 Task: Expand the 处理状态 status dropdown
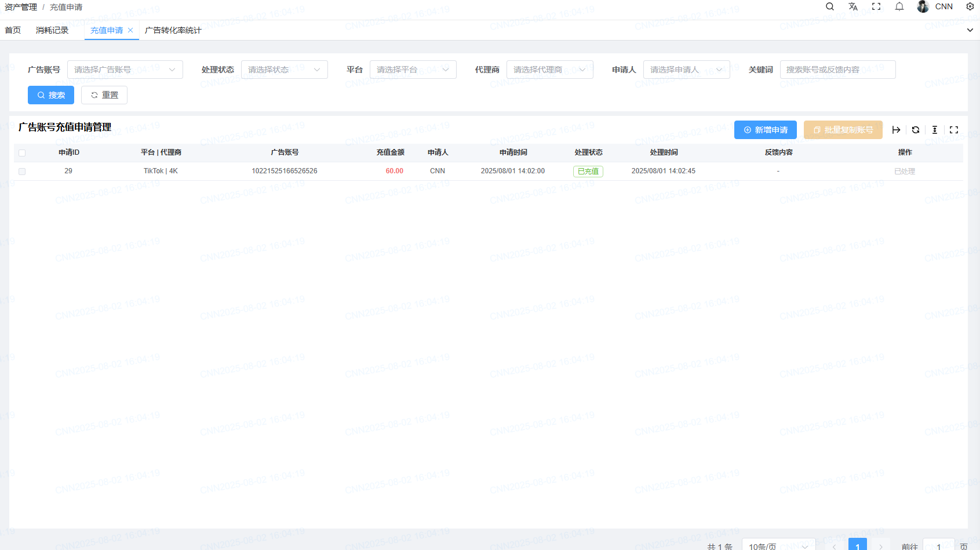pos(284,70)
